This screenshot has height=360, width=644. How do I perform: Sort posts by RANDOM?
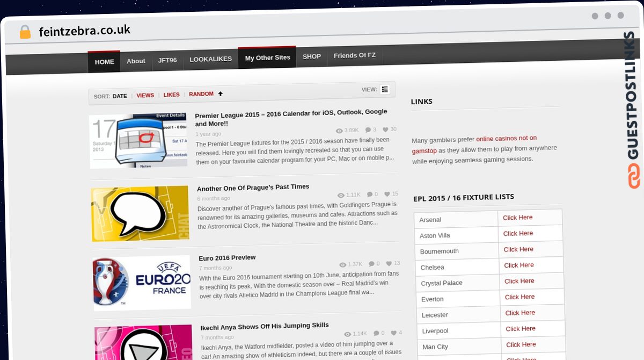201,94
